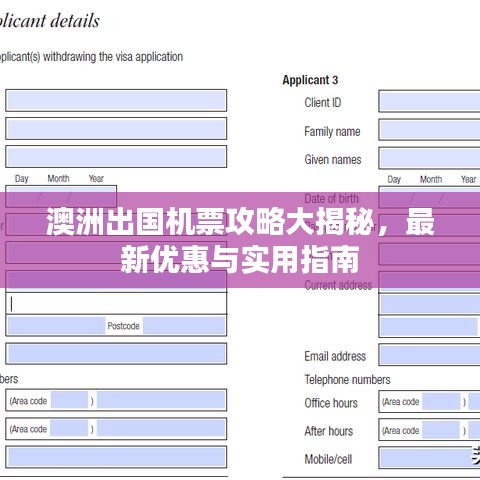Click the Chinese headline banner text
480x480 pixels.
240,240
